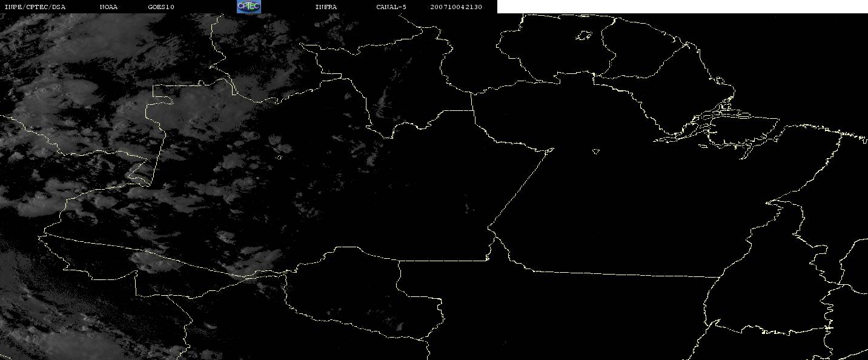Click the "CANAL-5" channel label

tap(391, 7)
